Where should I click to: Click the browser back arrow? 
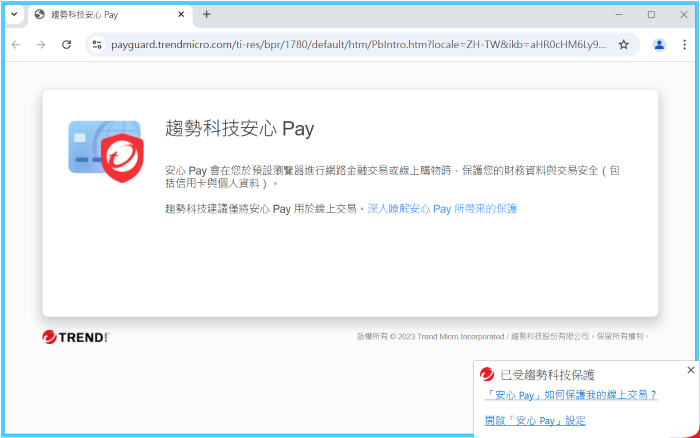coord(16,45)
